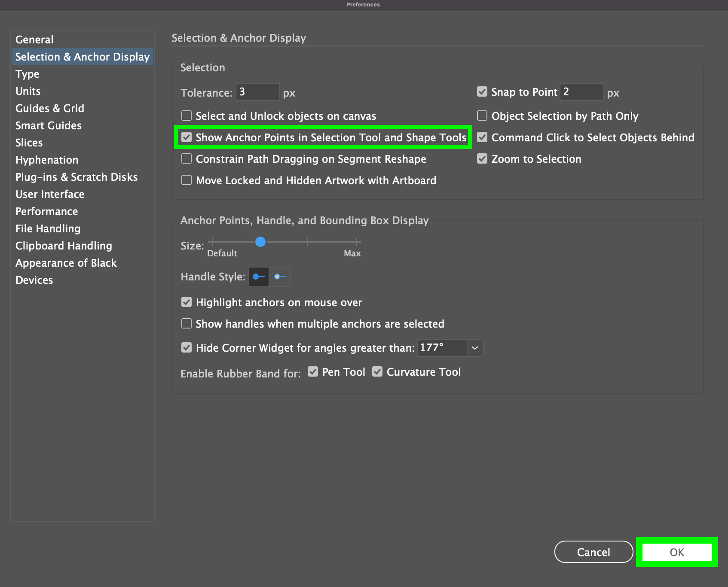
Task: Open the Smart Guides preferences section
Action: pos(48,125)
